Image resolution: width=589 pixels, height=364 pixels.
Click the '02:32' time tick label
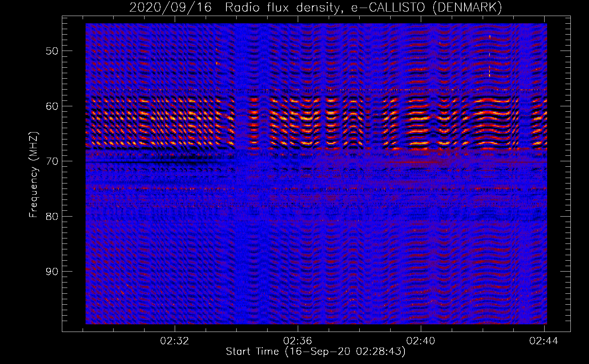click(x=175, y=341)
